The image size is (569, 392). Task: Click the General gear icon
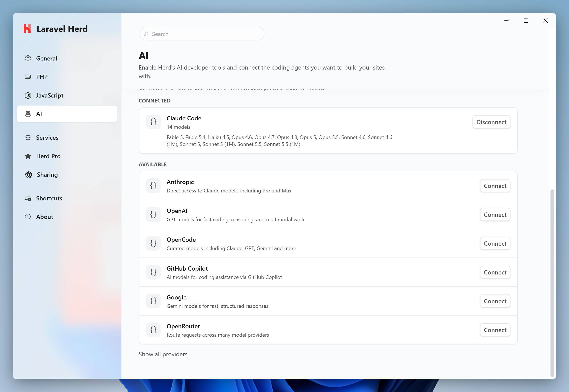[28, 59]
